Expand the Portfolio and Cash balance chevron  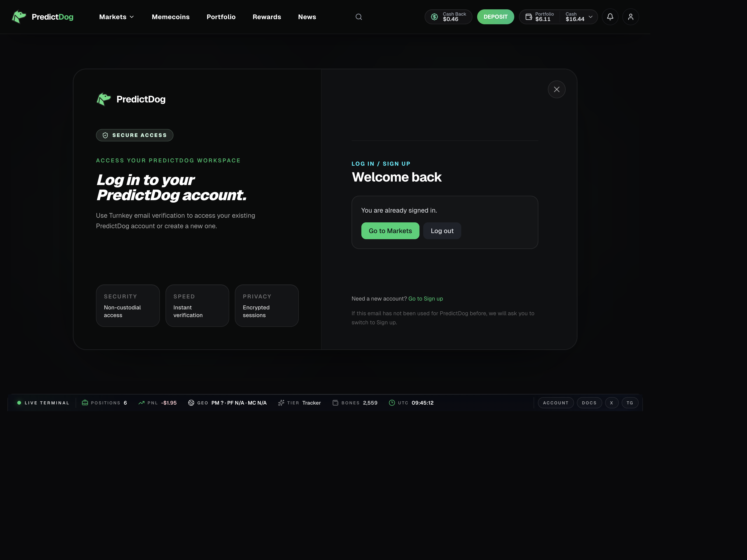tap(590, 17)
